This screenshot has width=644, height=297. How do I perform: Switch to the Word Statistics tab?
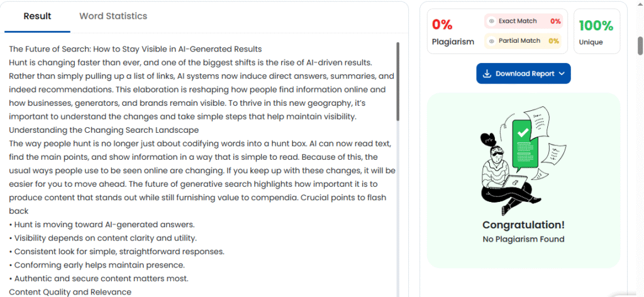113,16
